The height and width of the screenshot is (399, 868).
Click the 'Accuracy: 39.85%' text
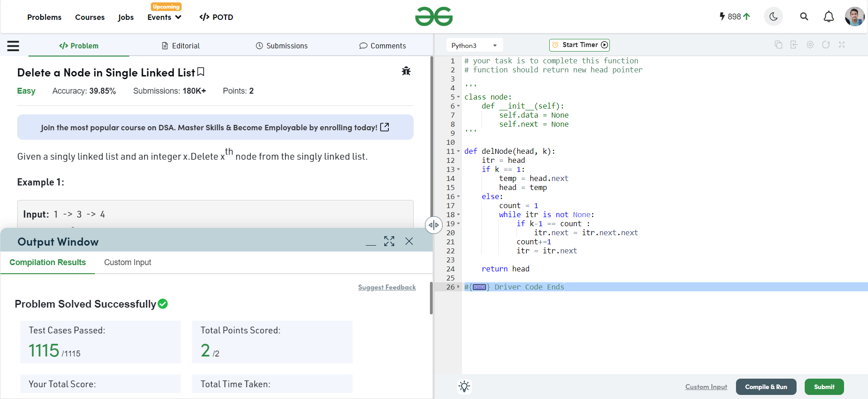tap(84, 91)
